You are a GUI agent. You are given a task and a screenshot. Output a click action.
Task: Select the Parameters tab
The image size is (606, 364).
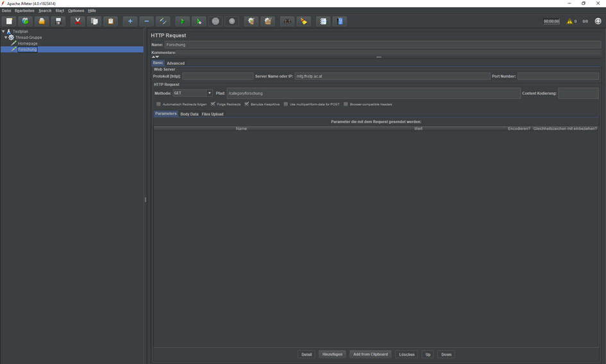(166, 113)
